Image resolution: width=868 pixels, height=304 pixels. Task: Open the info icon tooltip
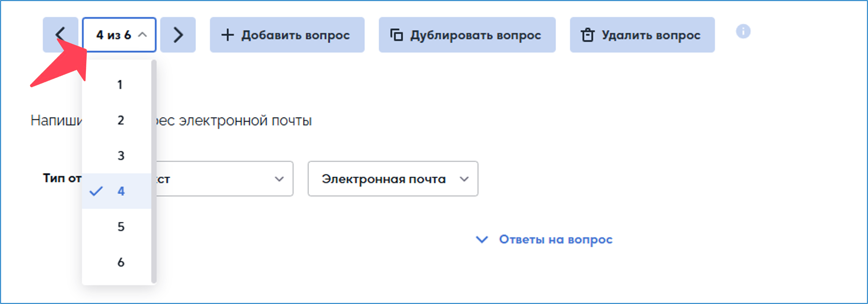(743, 32)
